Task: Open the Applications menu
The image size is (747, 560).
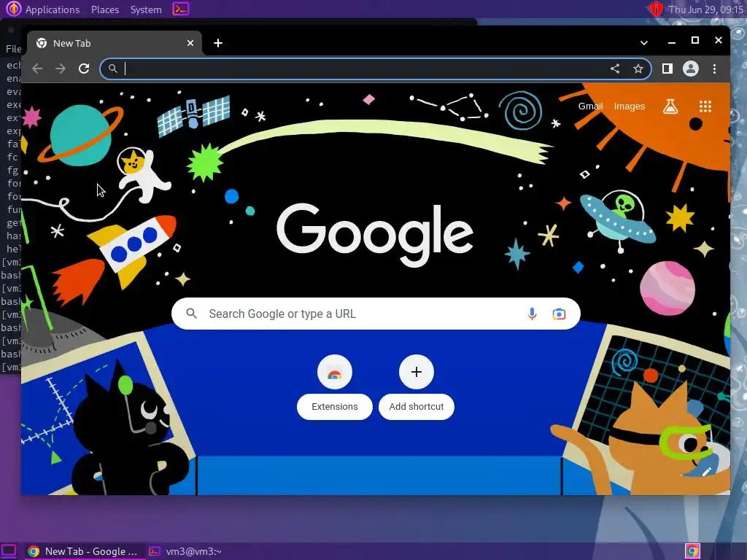Action: [53, 9]
